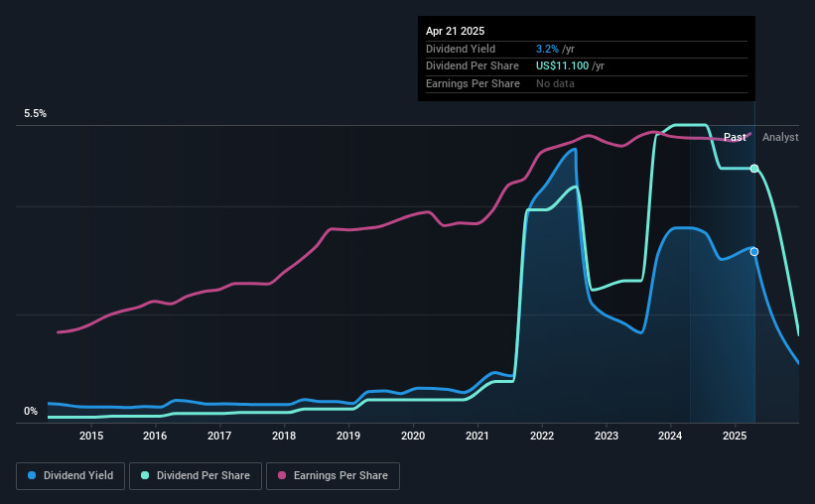Image resolution: width=815 pixels, height=504 pixels.
Task: Click the Apr 21 2025 tooltip date
Action: (455, 31)
